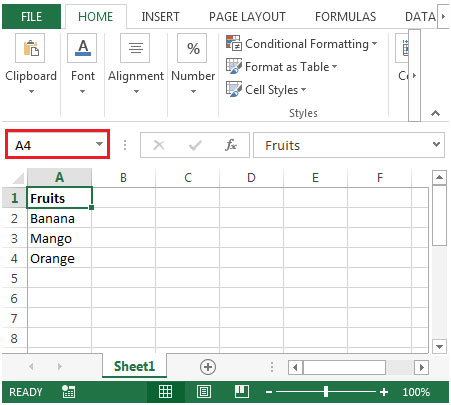
Task: Switch to Page Break Preview view
Action: click(x=242, y=392)
